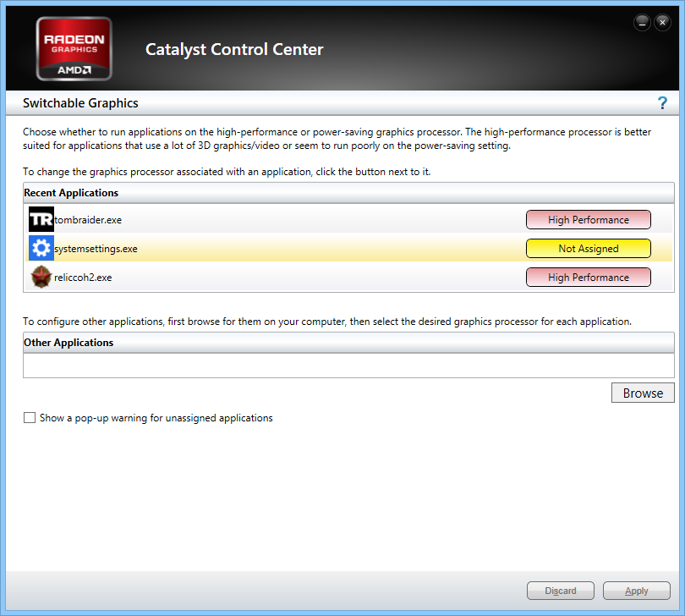Close the Catalyst Control Center window

662,22
